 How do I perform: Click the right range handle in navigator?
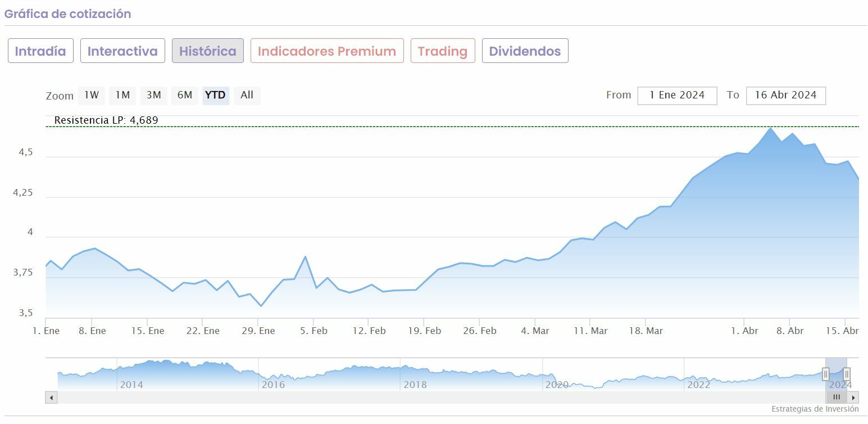click(847, 374)
